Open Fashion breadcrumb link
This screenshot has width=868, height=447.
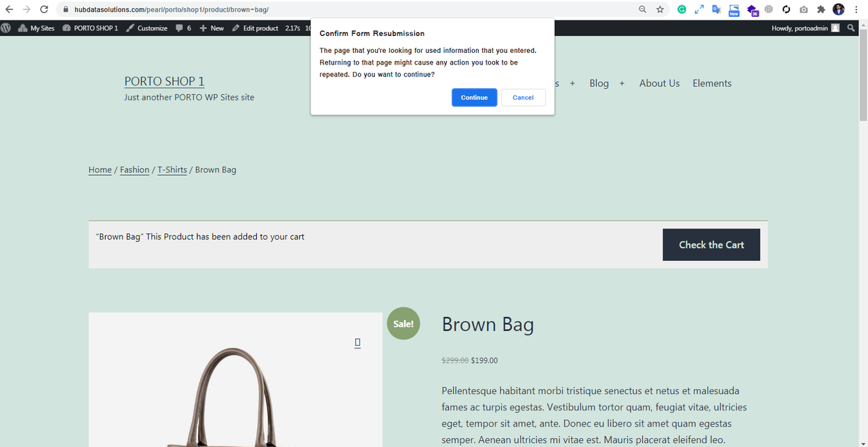click(134, 170)
